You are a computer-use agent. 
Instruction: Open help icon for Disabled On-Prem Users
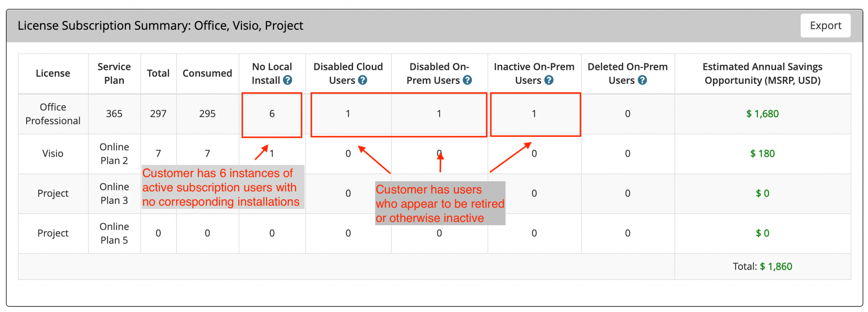467,80
